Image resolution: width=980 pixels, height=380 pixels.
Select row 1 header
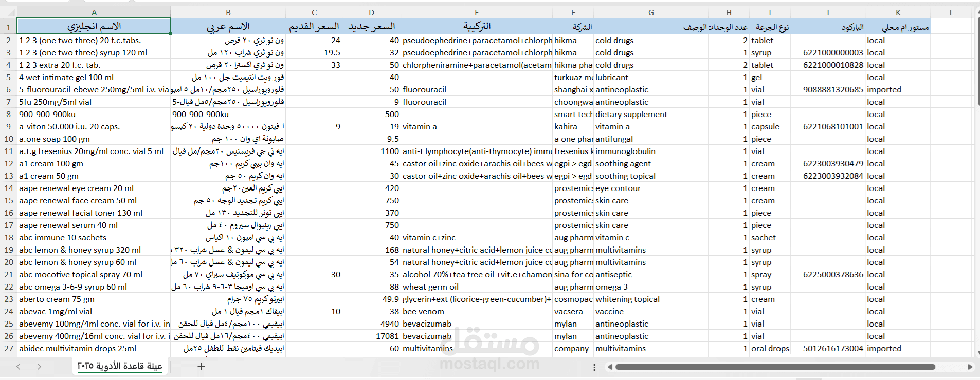pos(8,27)
